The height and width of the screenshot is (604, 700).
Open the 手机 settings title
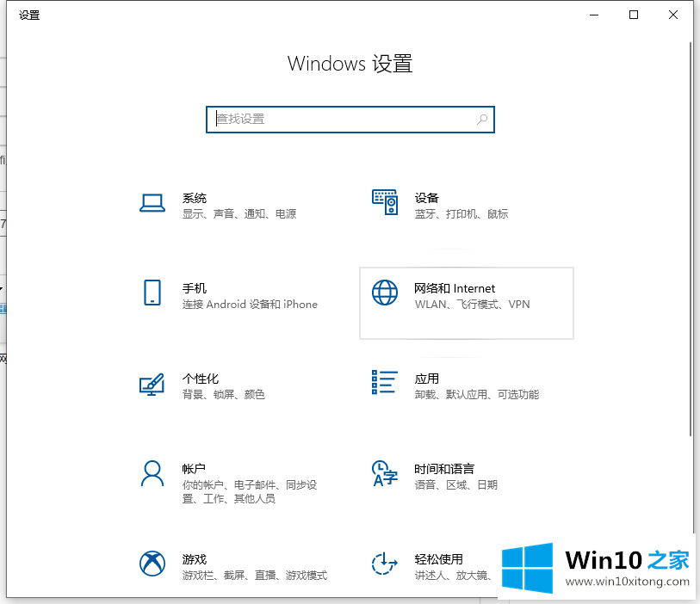point(195,288)
